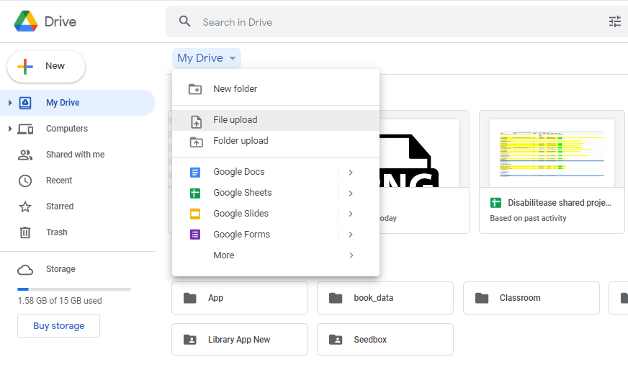The height and width of the screenshot is (366, 628).
Task: Choose Google Sheets menu entry
Action: tap(276, 193)
